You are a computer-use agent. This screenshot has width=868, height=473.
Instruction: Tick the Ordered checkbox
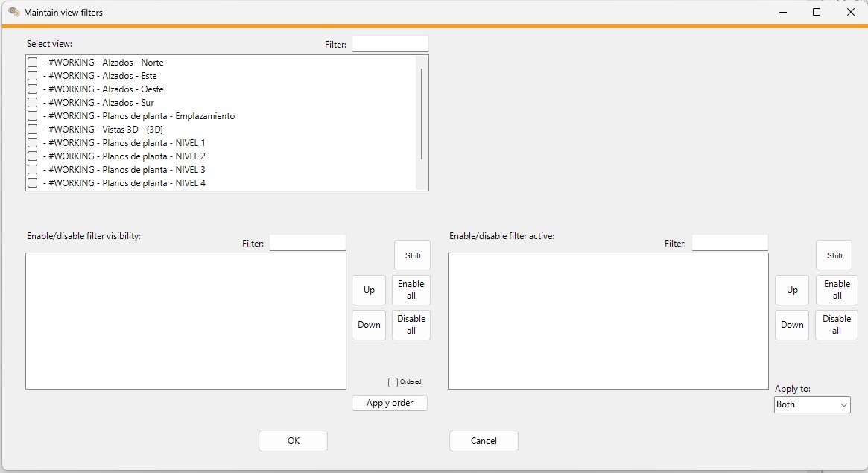click(x=392, y=381)
